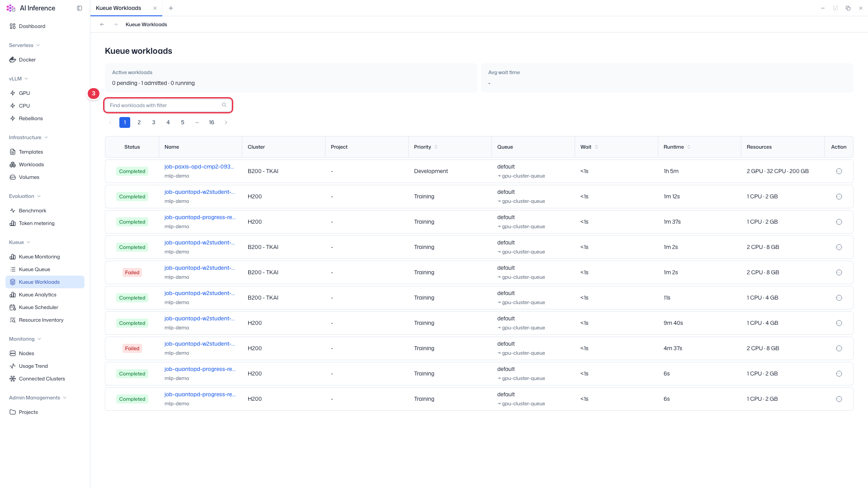The image size is (868, 488).
Task: Select the Kueue Queue menu item
Action: pos(45,269)
